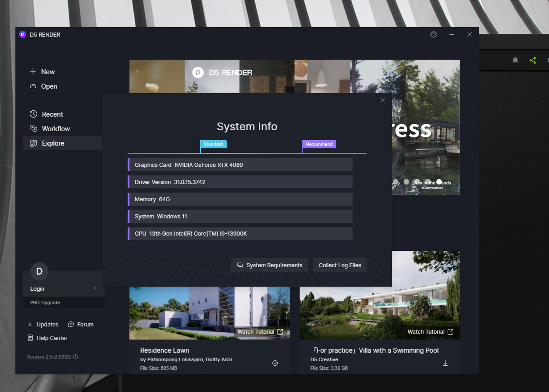This screenshot has width=549, height=392.
Task: Open D5 Render settings gear
Action: (434, 34)
